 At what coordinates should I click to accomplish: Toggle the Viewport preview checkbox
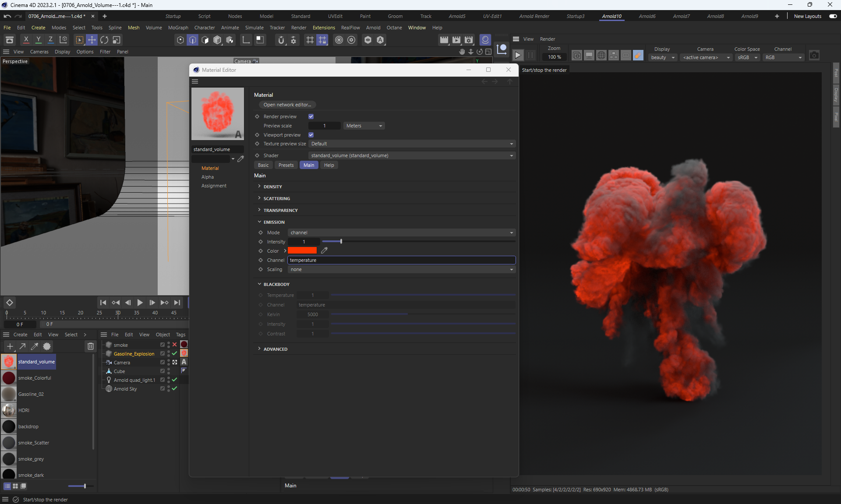point(311,135)
